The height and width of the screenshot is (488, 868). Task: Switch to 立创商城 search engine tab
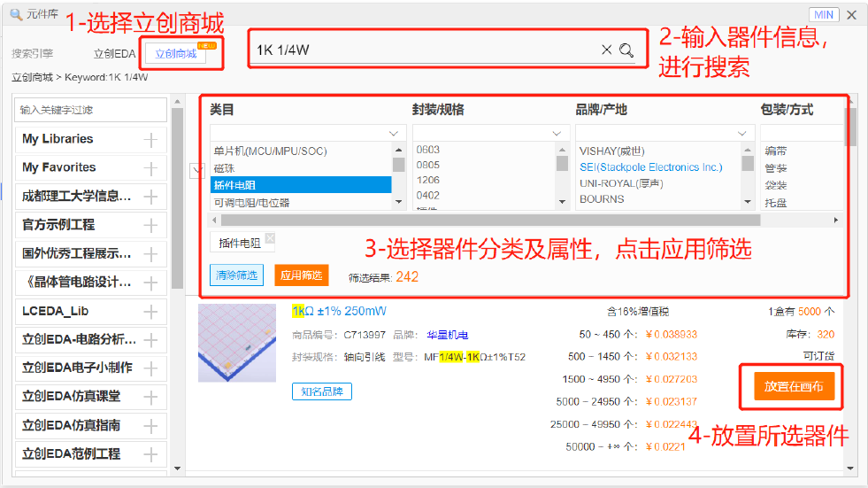(x=176, y=54)
